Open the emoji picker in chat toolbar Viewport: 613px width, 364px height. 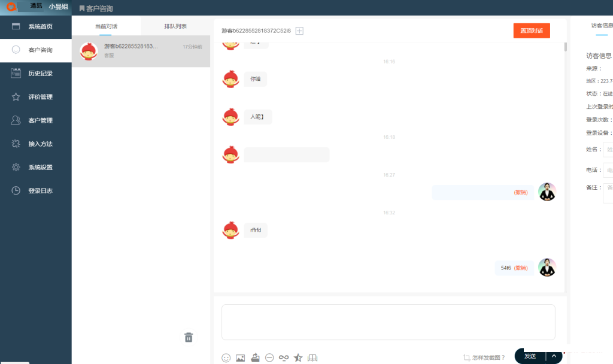point(226,358)
